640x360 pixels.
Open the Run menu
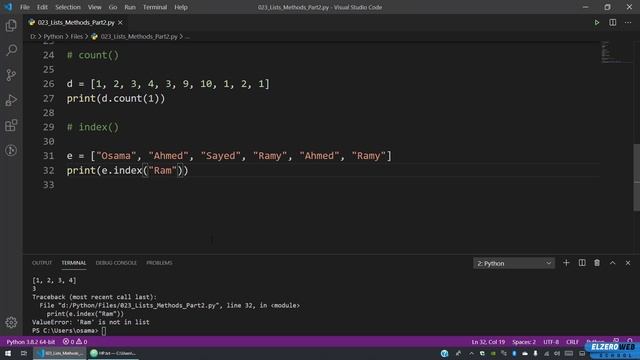coord(130,7)
